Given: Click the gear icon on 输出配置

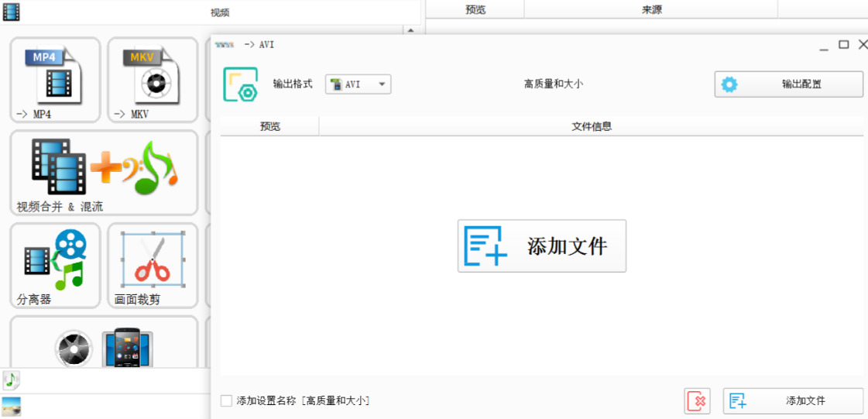Looking at the screenshot, I should [729, 84].
